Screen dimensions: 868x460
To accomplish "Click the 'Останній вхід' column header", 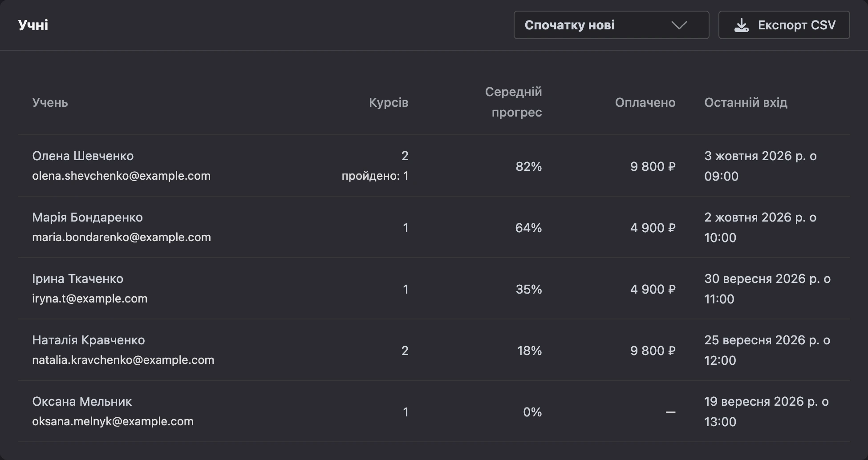I will (746, 103).
